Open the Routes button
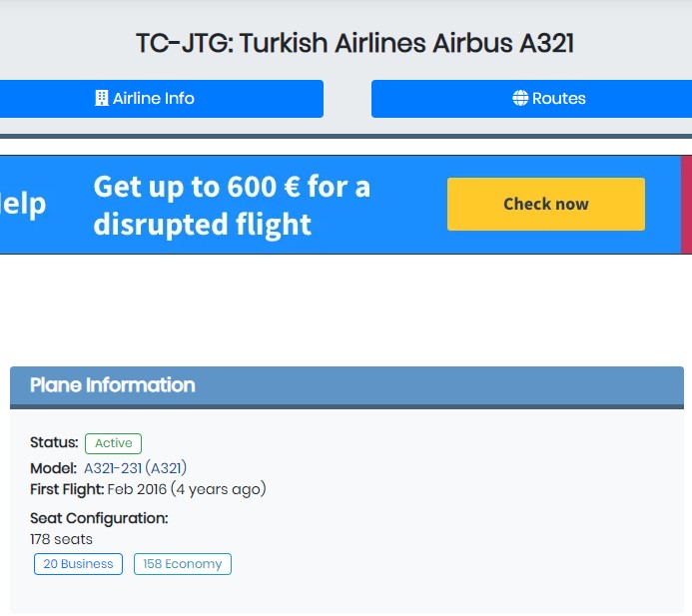Screen dimensions: 692x616 coord(531,99)
